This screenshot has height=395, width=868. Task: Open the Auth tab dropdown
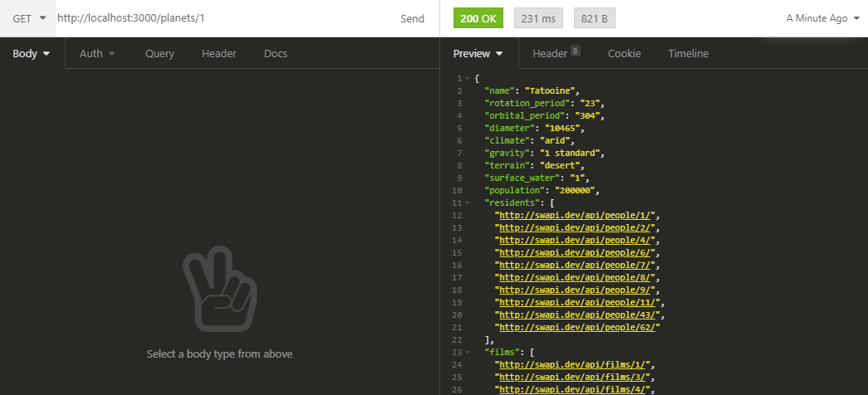[97, 54]
